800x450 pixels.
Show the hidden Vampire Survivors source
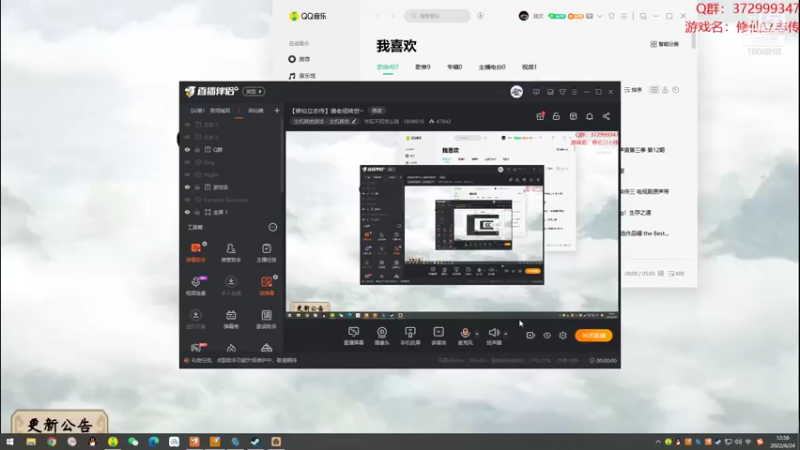point(187,200)
